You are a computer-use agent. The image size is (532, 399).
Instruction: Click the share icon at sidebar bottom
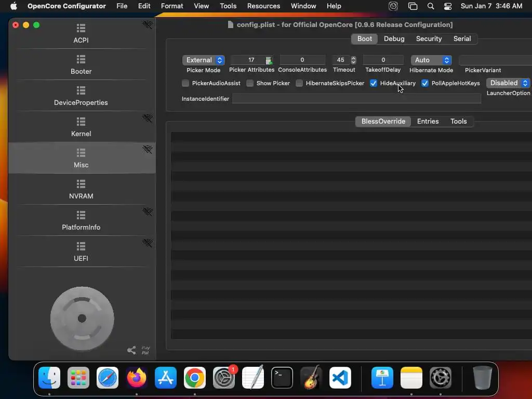click(x=131, y=350)
